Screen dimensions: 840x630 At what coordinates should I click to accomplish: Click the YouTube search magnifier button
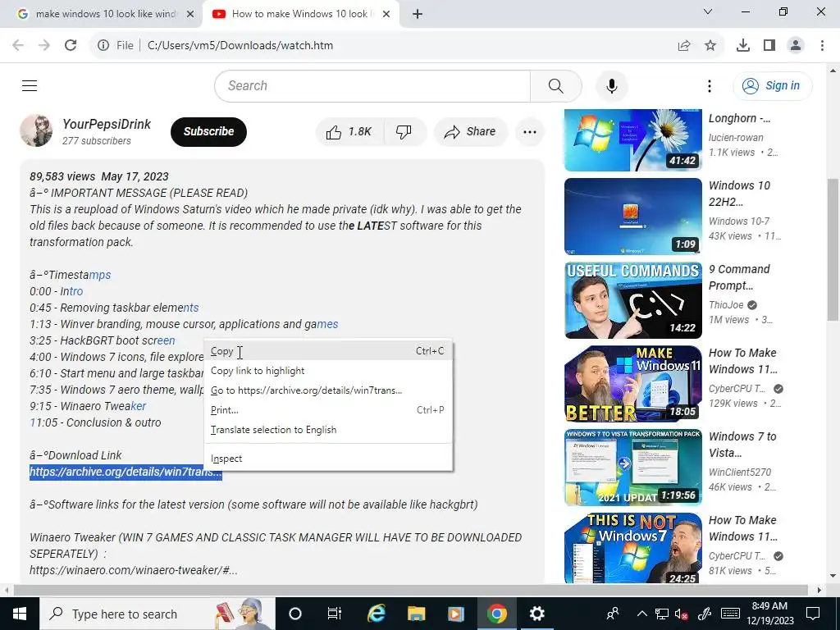[x=555, y=85]
